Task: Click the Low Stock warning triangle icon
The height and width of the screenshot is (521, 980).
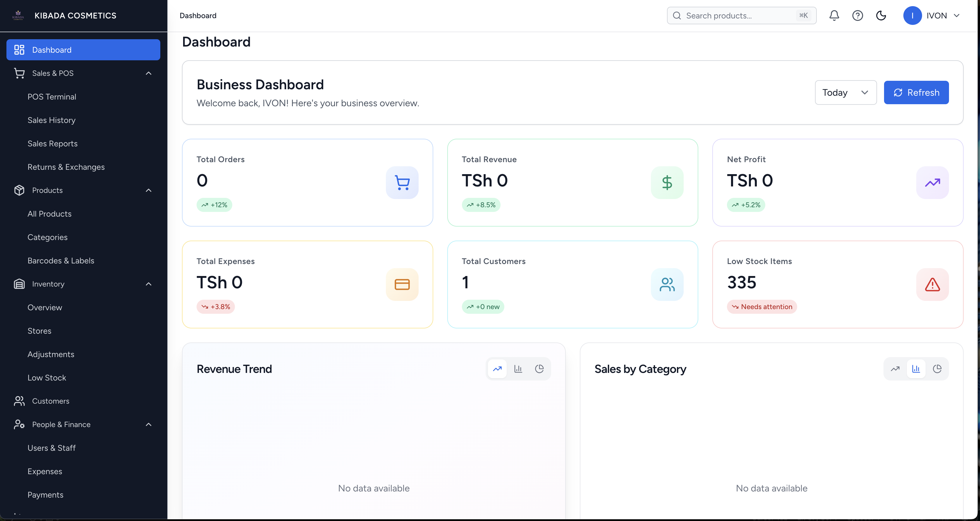Action: click(x=932, y=285)
